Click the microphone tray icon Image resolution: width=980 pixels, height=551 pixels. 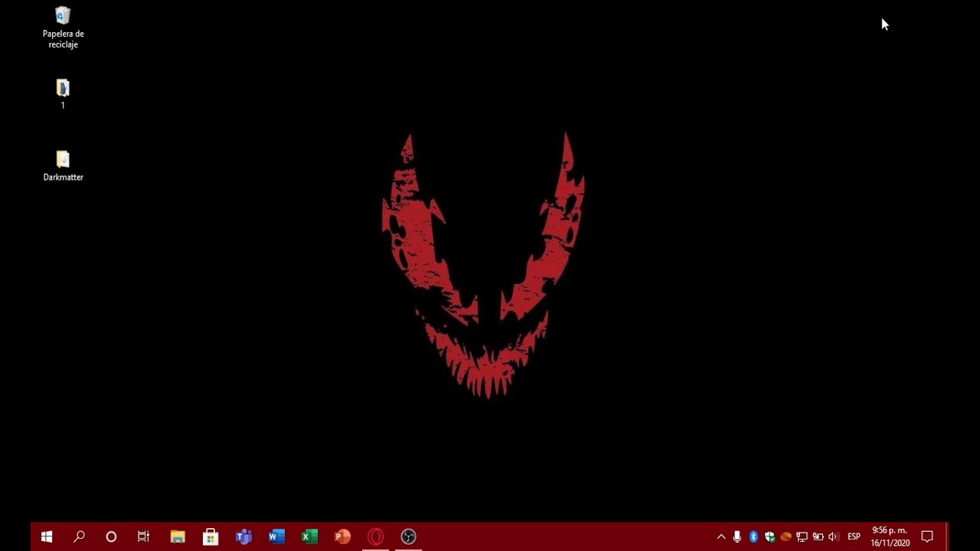tap(737, 536)
